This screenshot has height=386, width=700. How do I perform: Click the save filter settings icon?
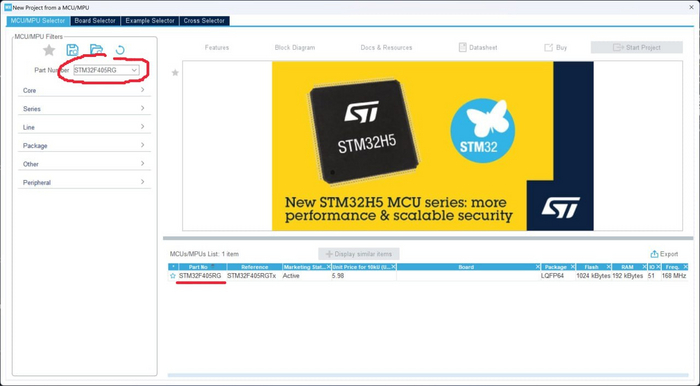[x=72, y=50]
